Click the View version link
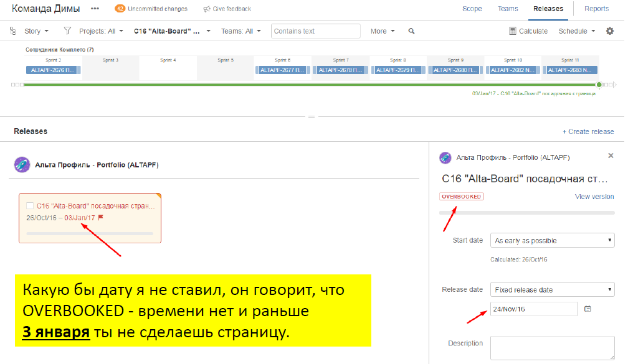Image resolution: width=628 pixels, height=364 pixels. pyautogui.click(x=594, y=197)
